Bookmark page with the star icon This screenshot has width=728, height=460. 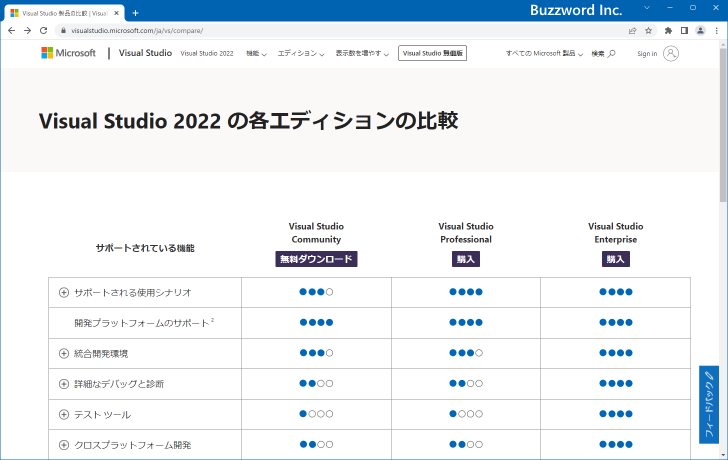pyautogui.click(x=649, y=31)
